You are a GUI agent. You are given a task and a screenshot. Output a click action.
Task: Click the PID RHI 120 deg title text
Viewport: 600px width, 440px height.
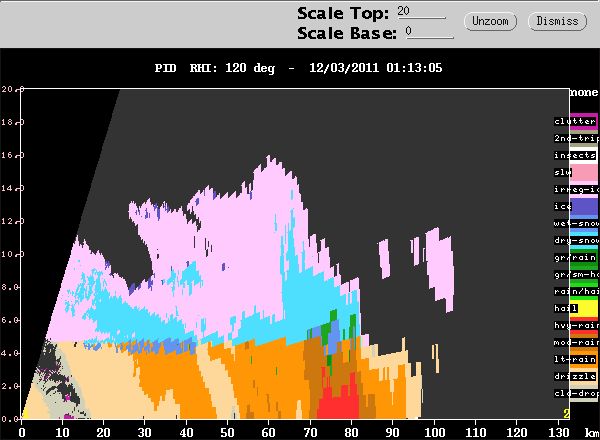tap(298, 68)
